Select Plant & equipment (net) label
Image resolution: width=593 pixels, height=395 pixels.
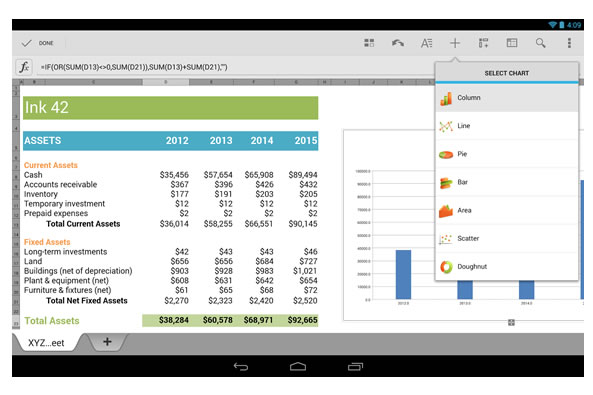tap(66, 281)
